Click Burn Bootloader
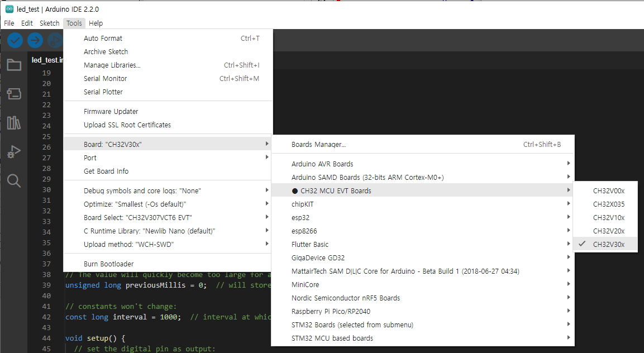The height and width of the screenshot is (353, 644). 168,264
